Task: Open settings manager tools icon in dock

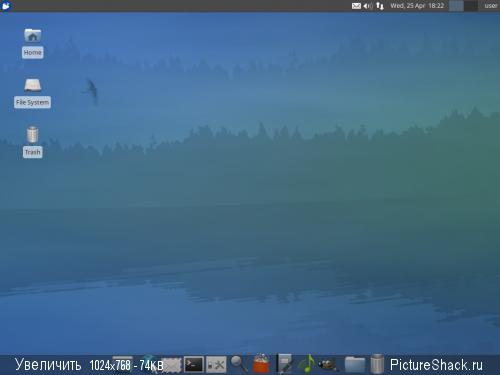Action: point(216,365)
